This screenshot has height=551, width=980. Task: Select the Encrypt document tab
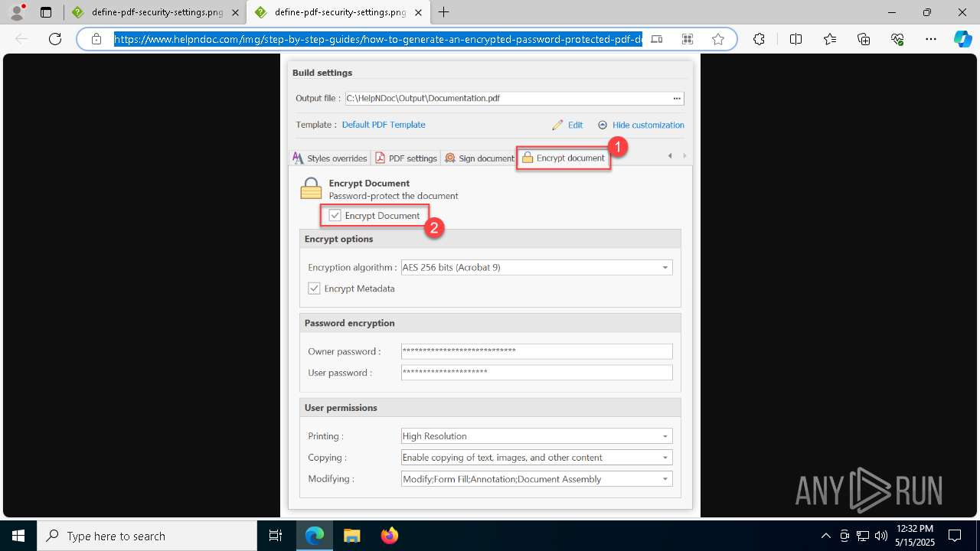pos(563,158)
